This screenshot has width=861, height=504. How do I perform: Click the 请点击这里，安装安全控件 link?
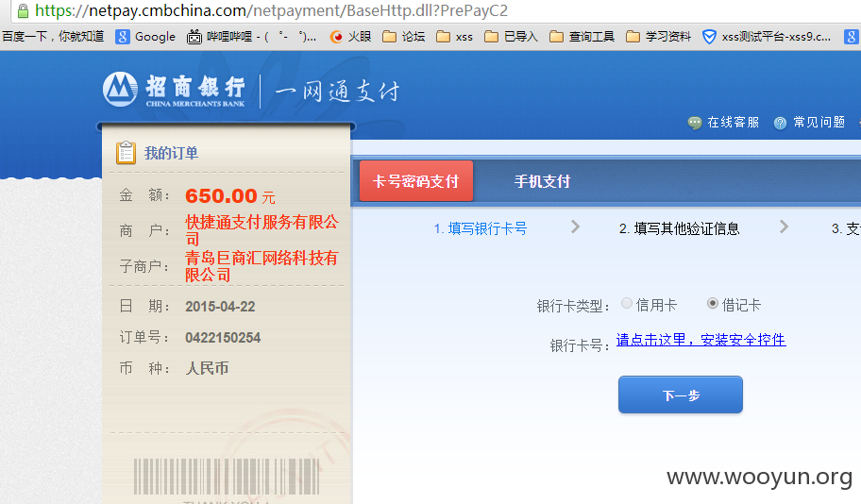pyautogui.click(x=701, y=340)
